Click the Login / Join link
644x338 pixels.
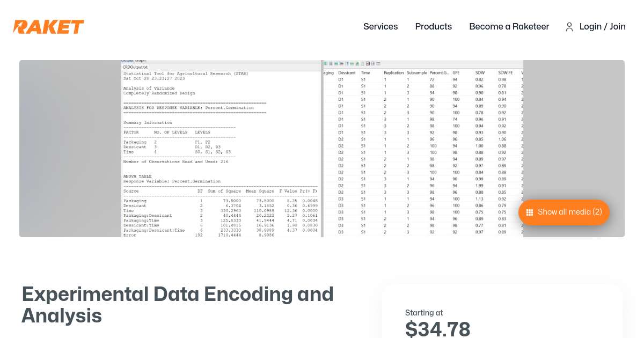602,26
